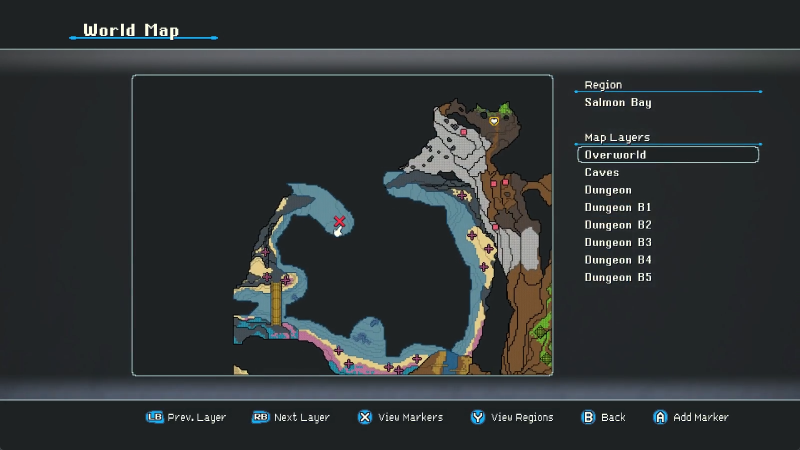Click the Map Layers heading
This screenshot has width=800, height=450.
pos(617,137)
